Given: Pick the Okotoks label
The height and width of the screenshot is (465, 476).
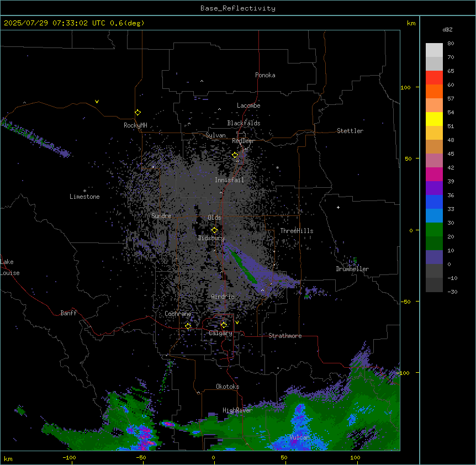Looking at the screenshot, I should click(x=228, y=387).
